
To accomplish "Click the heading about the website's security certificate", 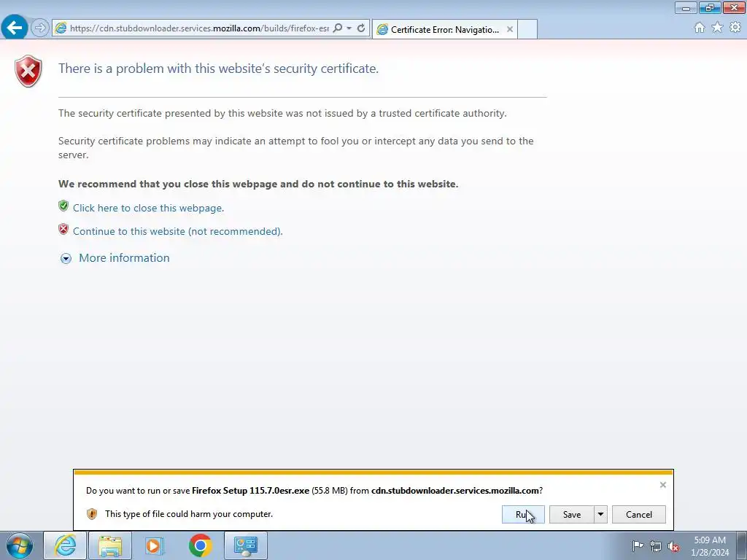I will click(x=219, y=69).
